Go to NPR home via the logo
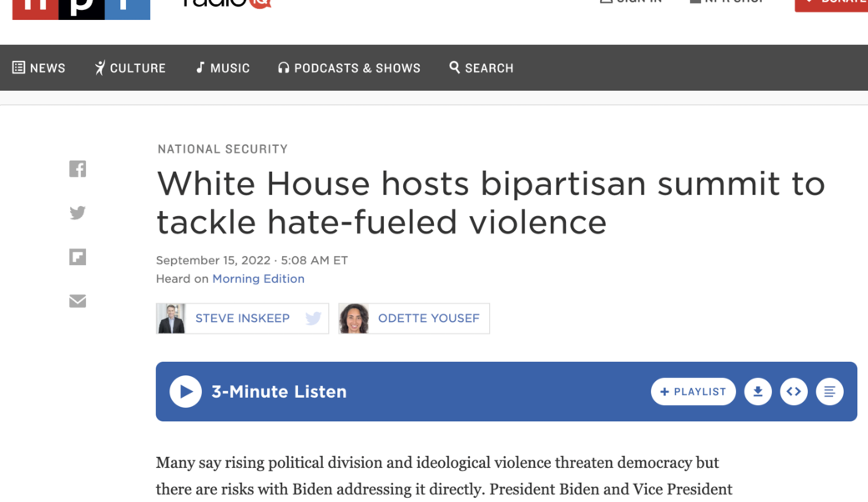 pyautogui.click(x=81, y=8)
